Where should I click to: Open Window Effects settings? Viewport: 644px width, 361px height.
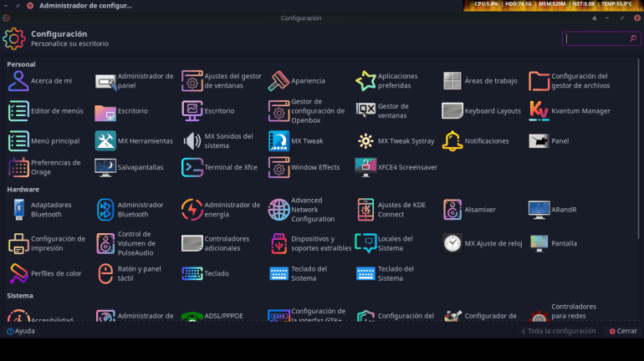(x=279, y=167)
